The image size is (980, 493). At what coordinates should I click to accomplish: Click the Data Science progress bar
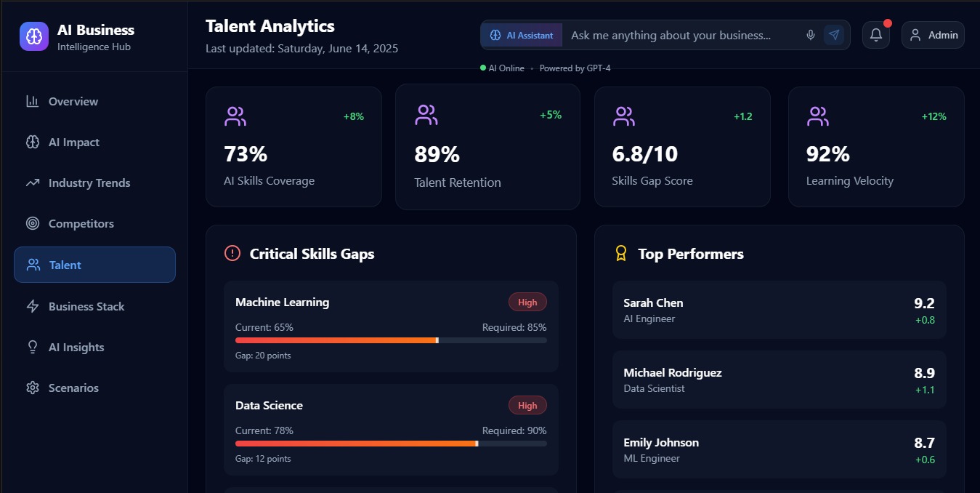click(391, 444)
